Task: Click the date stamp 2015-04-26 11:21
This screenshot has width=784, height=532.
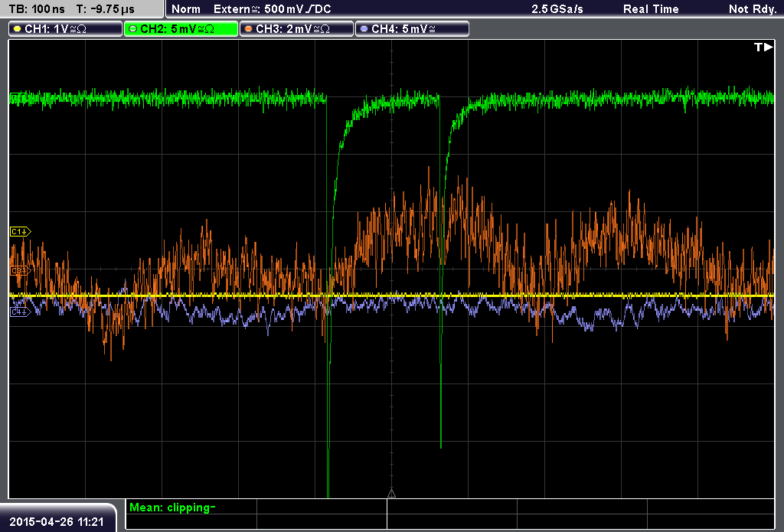Action: (x=57, y=521)
